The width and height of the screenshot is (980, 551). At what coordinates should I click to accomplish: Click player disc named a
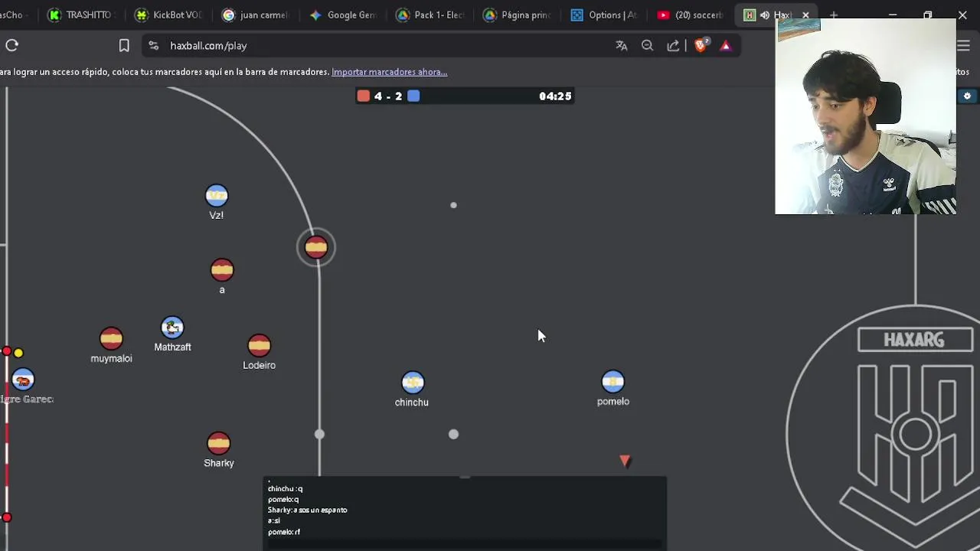(222, 270)
